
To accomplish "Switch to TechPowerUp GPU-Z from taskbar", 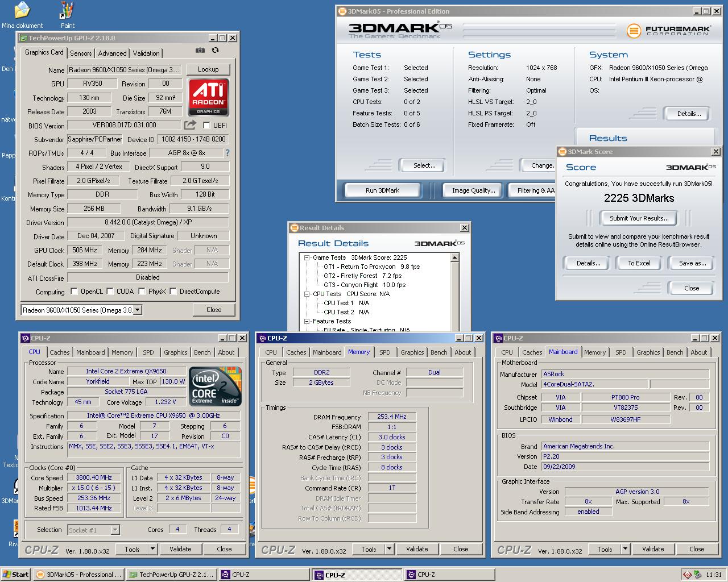I will coord(171,575).
